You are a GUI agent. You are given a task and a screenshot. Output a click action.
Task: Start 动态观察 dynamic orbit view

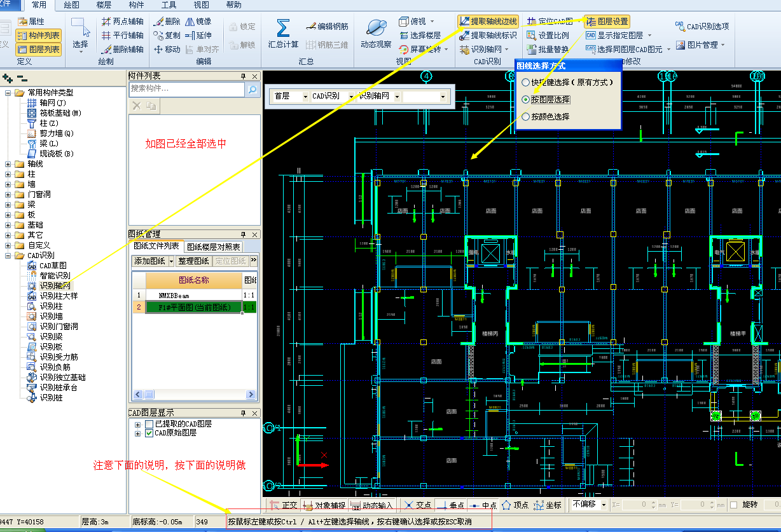[x=376, y=34]
